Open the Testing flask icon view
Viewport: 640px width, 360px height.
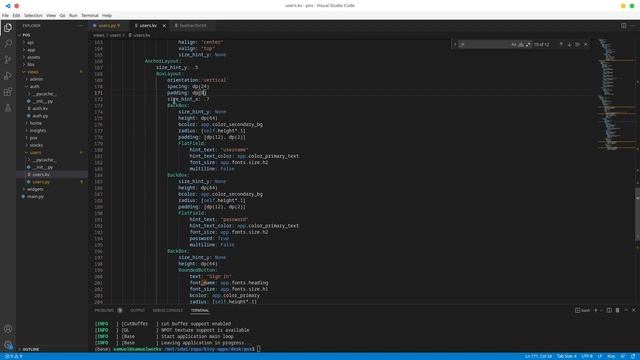pos(8,108)
